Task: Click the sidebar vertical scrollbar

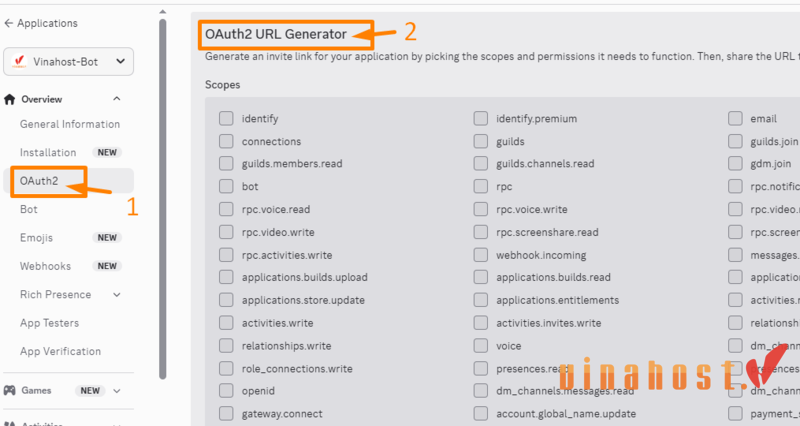Action: point(163,200)
